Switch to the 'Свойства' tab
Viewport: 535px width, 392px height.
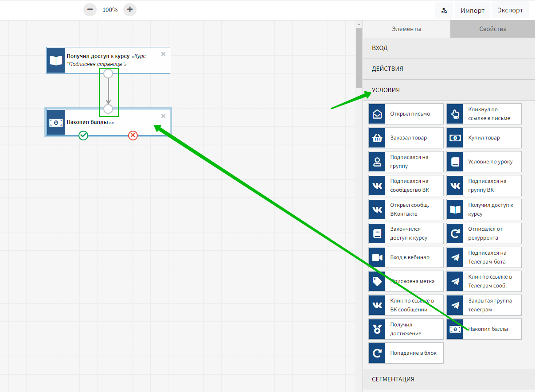coord(492,29)
